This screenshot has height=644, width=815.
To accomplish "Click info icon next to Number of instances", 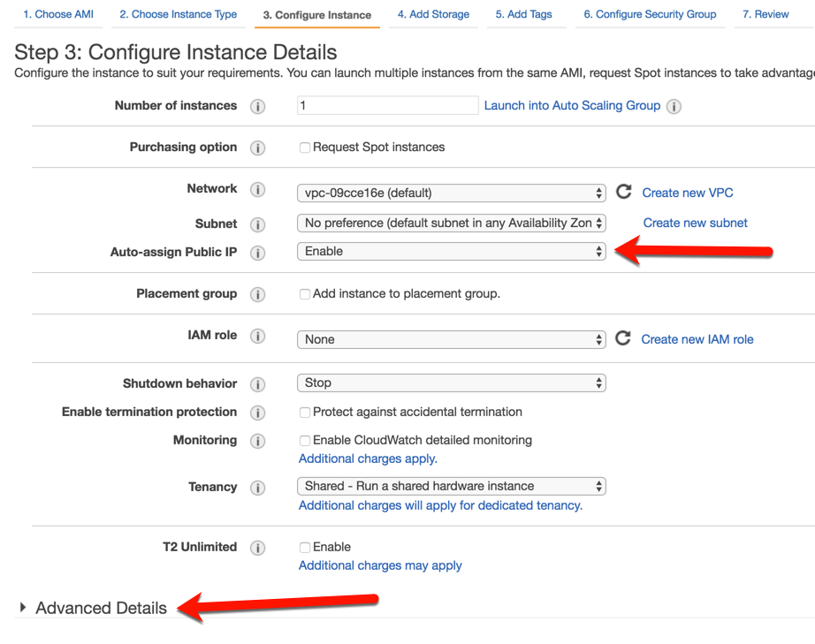I will click(257, 107).
